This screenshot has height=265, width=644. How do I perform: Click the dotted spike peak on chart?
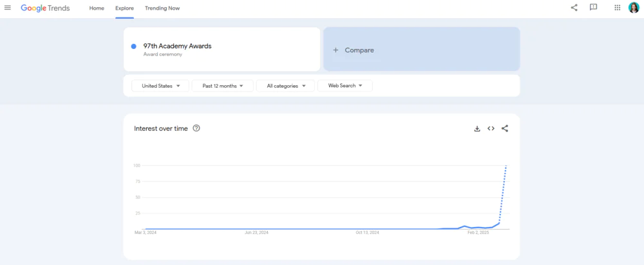(x=506, y=166)
